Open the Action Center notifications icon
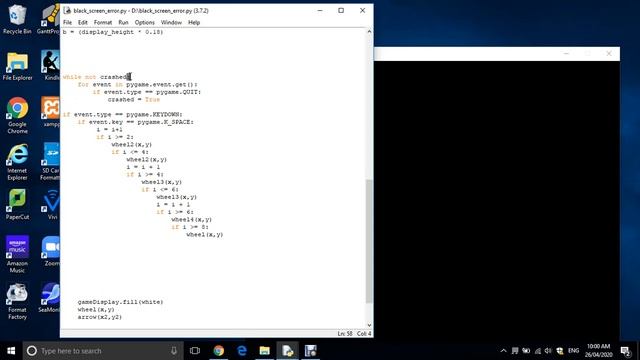This screenshot has width=640, height=360. click(x=625, y=351)
